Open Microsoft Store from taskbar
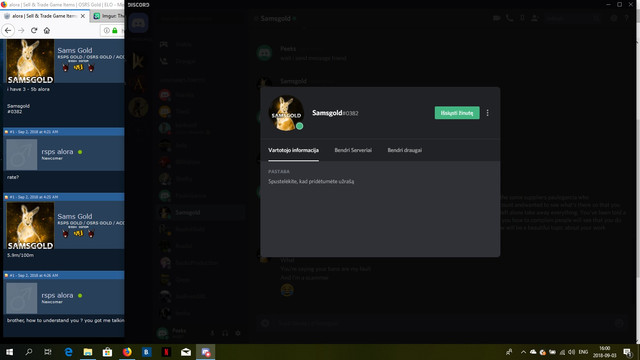This screenshot has width=640, height=360. [107, 352]
